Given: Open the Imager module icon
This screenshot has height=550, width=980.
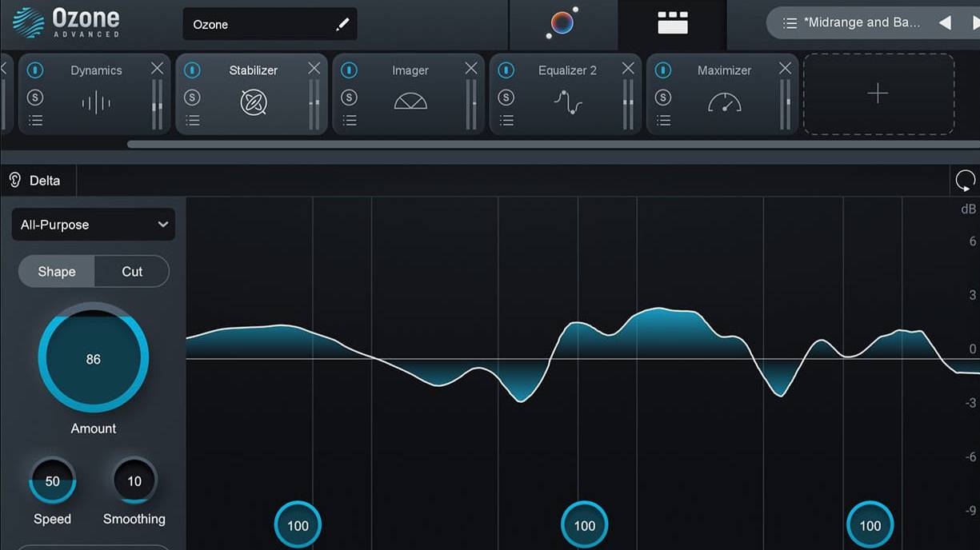Looking at the screenshot, I should 410,102.
